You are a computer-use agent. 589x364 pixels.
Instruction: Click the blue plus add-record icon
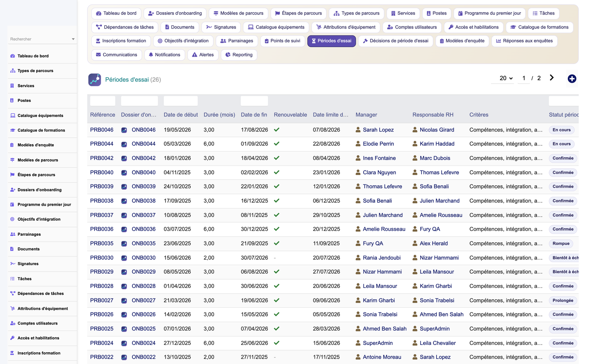click(572, 79)
